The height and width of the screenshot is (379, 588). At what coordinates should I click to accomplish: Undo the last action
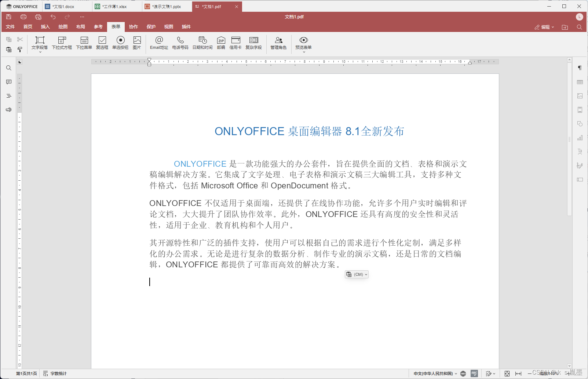tap(53, 17)
